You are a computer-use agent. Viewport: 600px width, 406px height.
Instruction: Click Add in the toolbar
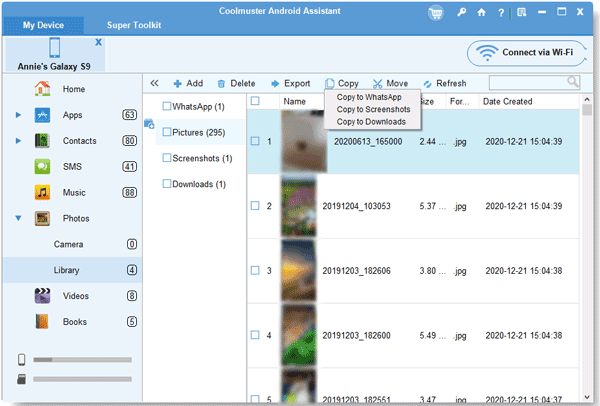[x=188, y=83]
